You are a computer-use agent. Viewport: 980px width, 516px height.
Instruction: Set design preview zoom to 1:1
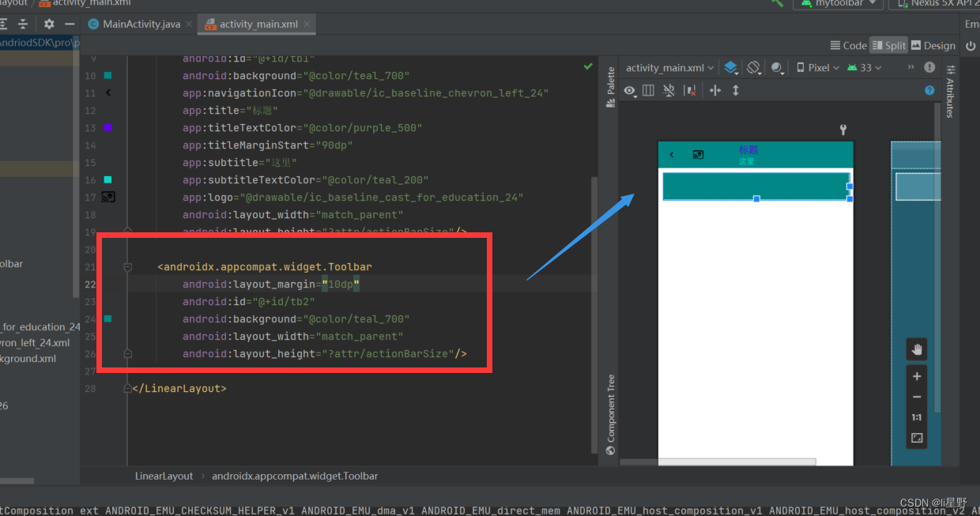pos(917,417)
